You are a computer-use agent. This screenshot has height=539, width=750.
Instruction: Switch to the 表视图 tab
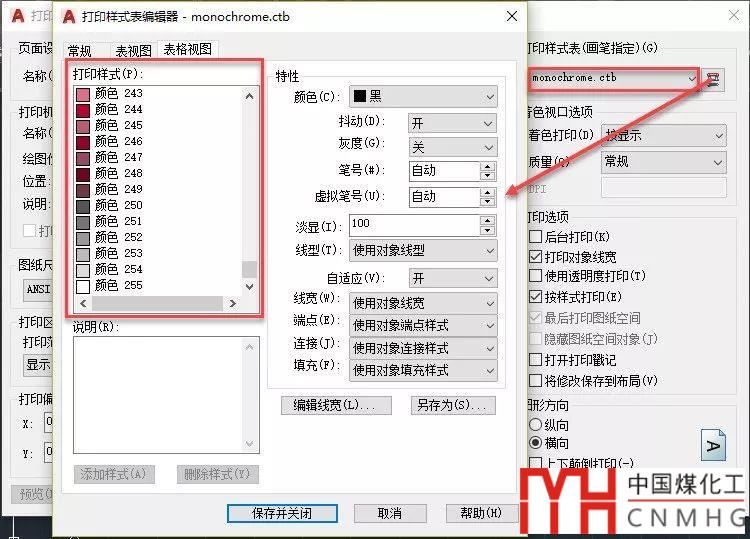[133, 51]
